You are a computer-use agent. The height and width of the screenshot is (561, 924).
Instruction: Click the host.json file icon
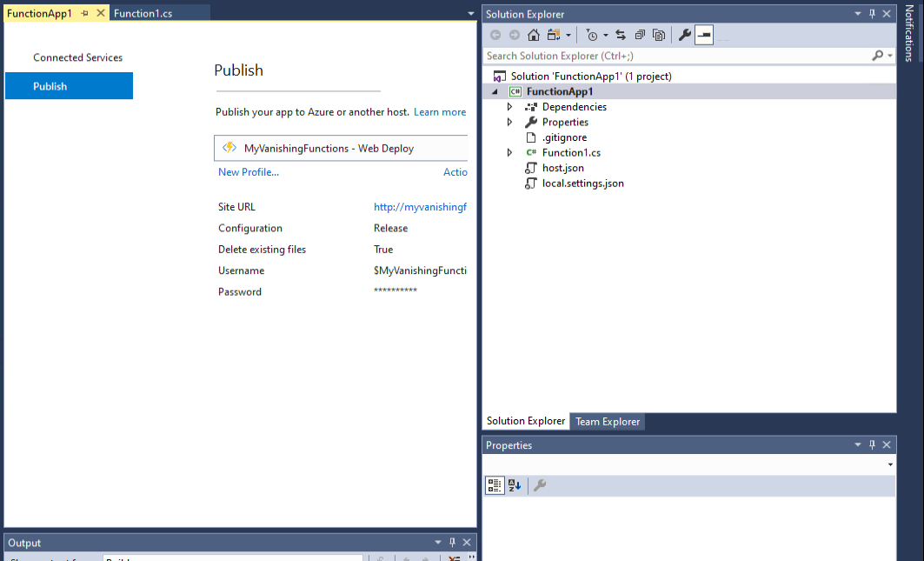[531, 168]
